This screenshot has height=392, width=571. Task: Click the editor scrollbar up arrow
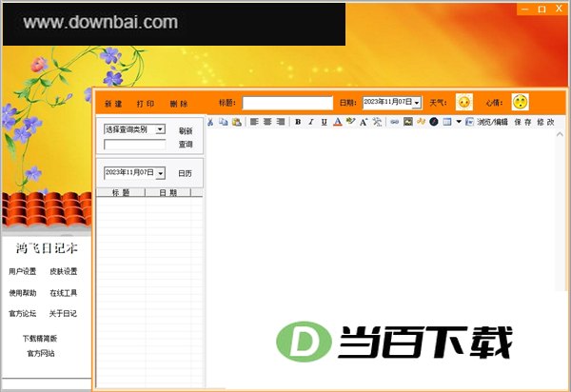560,134
